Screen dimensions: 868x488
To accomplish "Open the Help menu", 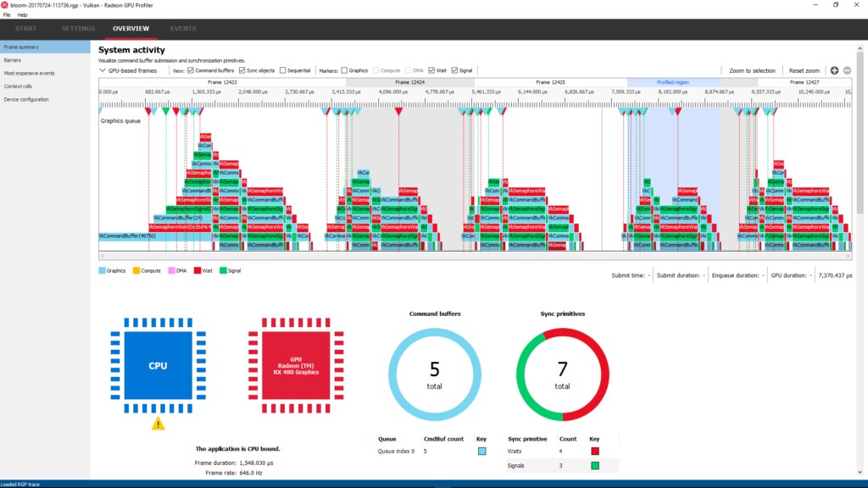I will (x=22, y=15).
